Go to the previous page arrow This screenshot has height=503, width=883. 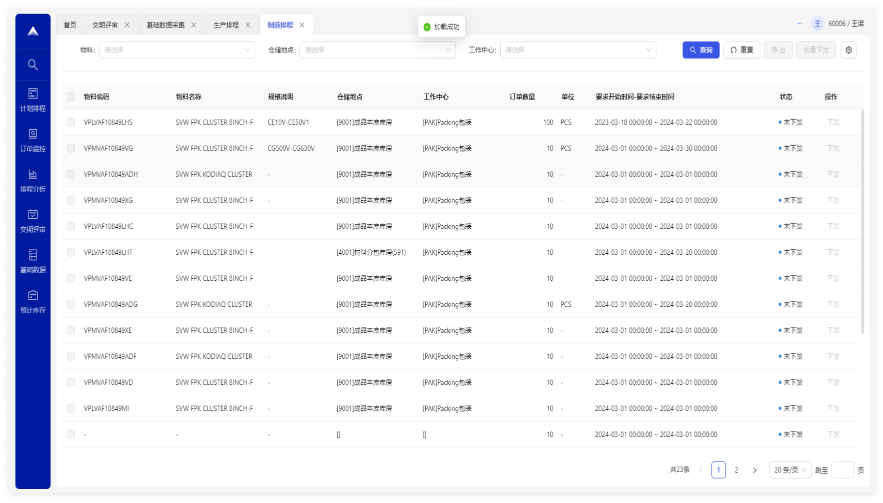701,470
